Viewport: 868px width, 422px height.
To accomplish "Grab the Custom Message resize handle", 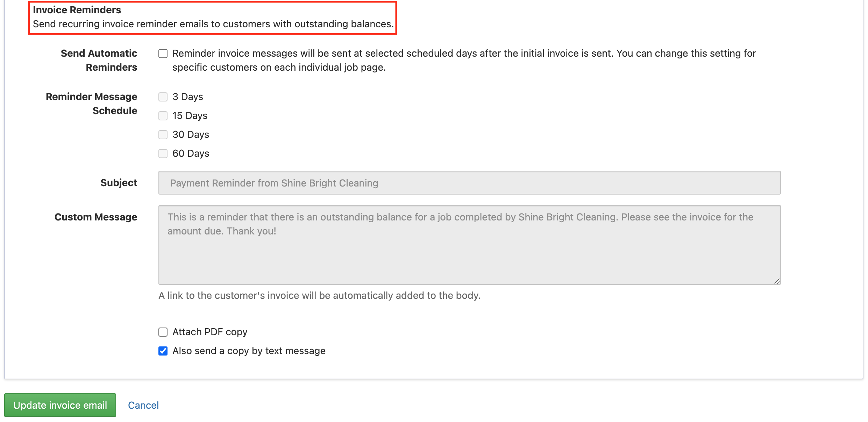I will point(777,281).
